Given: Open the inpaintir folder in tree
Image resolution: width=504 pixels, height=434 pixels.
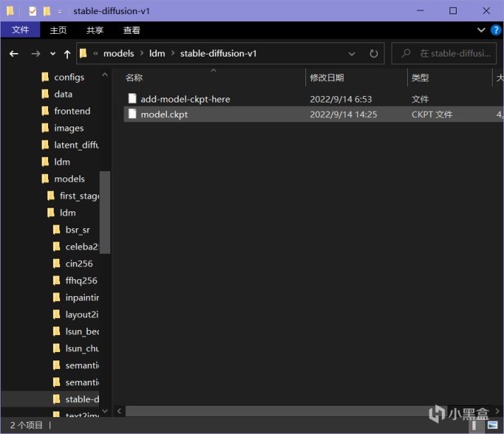Looking at the screenshot, I should pos(82,298).
